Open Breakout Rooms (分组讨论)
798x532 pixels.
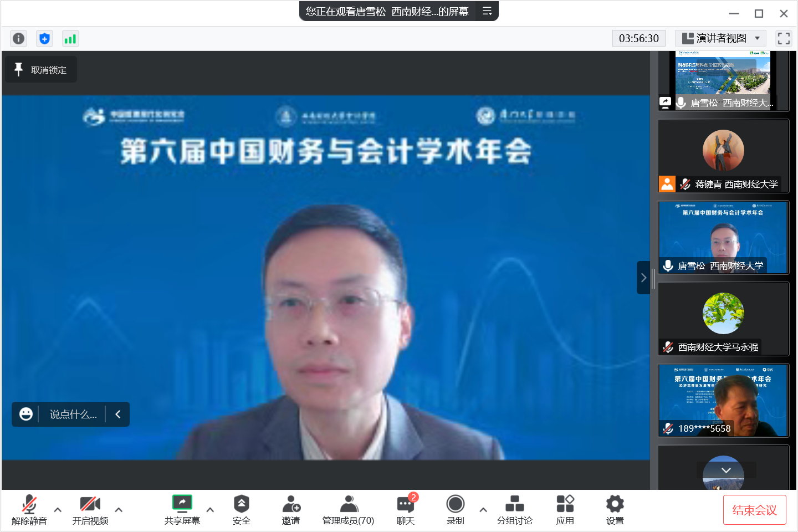point(514,510)
